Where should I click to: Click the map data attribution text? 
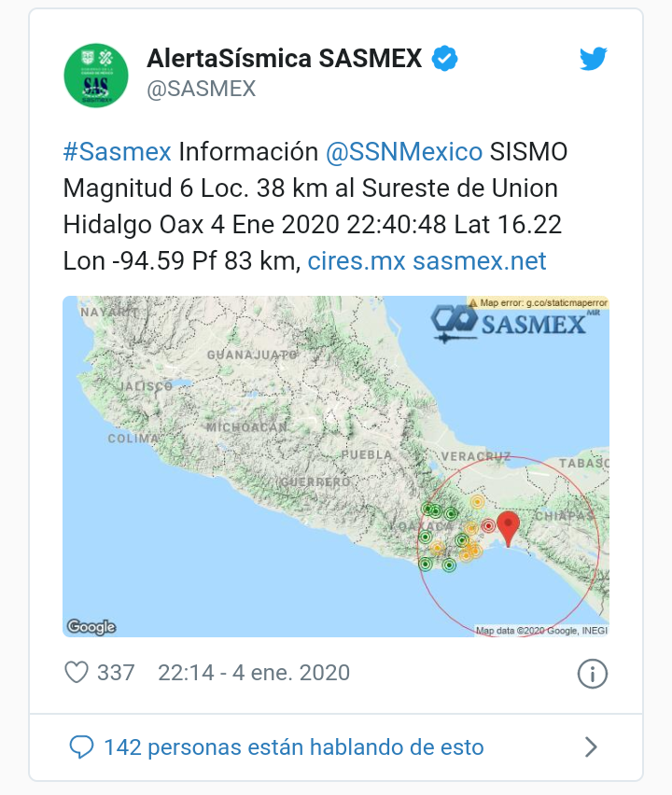tap(541, 631)
